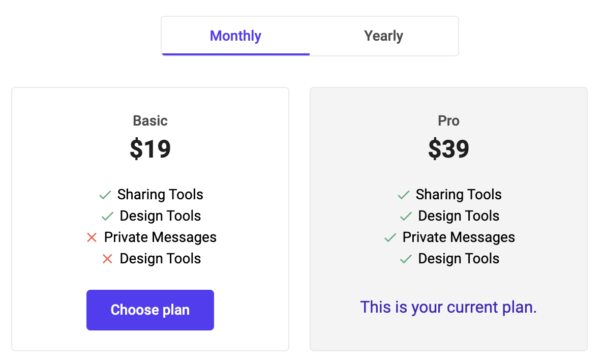Click the $39 price
Image resolution: width=604 pixels, height=364 pixels.
tap(448, 149)
